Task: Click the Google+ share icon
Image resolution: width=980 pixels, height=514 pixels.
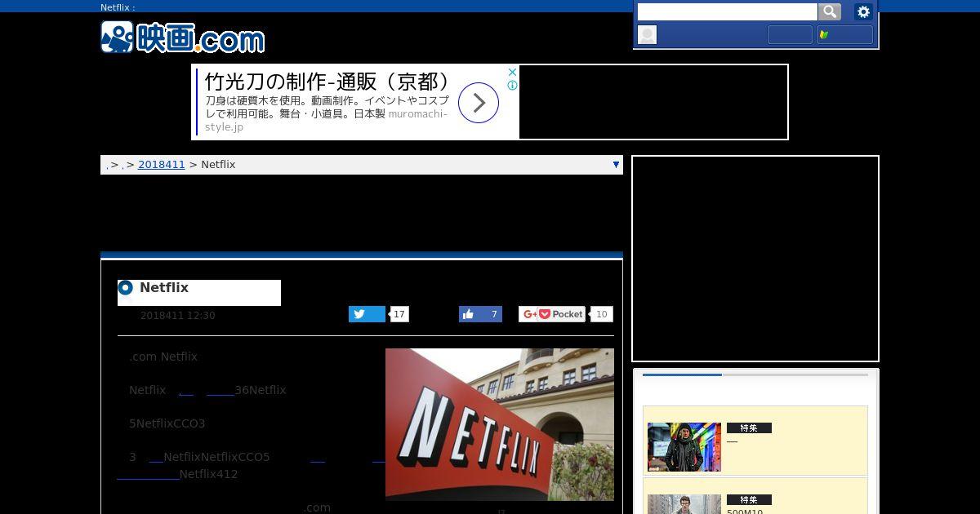Action: (529, 314)
